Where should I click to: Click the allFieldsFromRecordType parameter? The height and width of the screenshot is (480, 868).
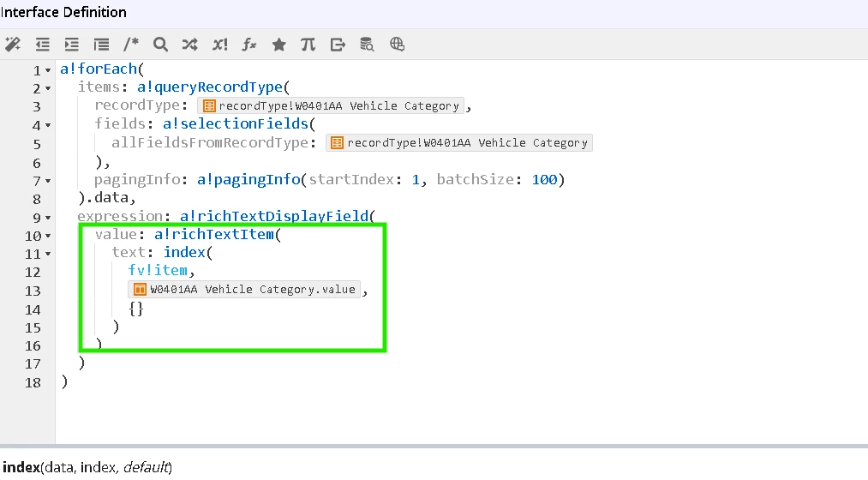[209, 142]
